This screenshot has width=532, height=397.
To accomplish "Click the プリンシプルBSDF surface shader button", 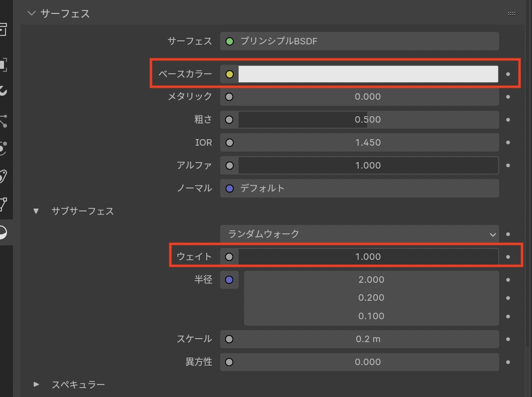I will coord(359,41).
